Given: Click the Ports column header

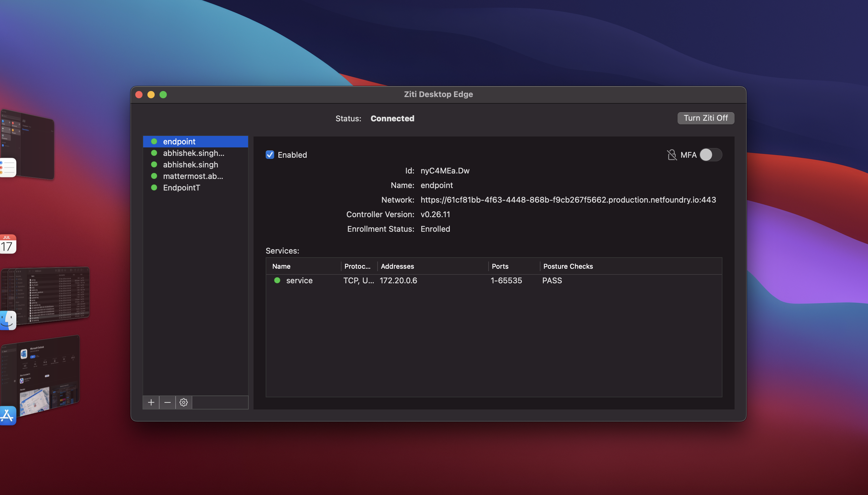Looking at the screenshot, I should pyautogui.click(x=514, y=266).
